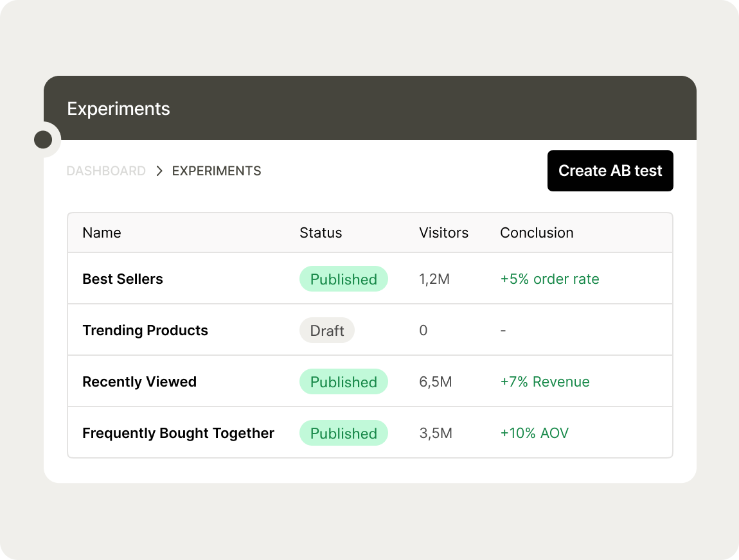
Task: Click the +7% Revenue conclusion
Action: point(544,382)
